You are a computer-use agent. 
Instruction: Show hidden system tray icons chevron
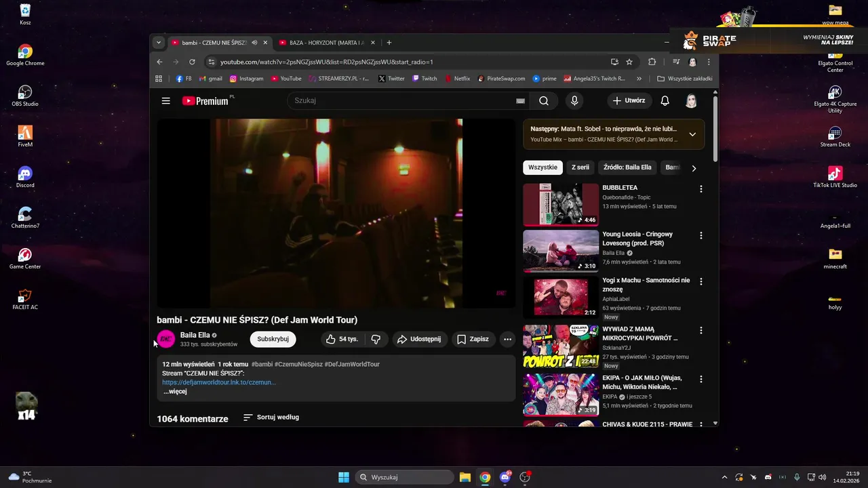[724, 477]
